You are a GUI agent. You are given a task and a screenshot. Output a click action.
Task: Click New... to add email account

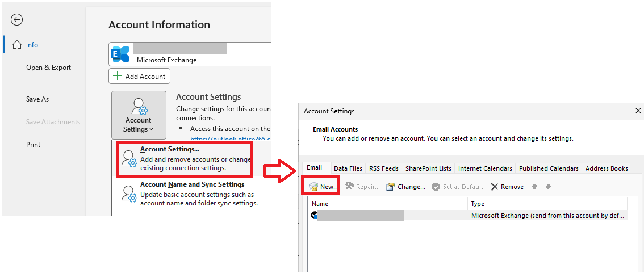(x=323, y=187)
